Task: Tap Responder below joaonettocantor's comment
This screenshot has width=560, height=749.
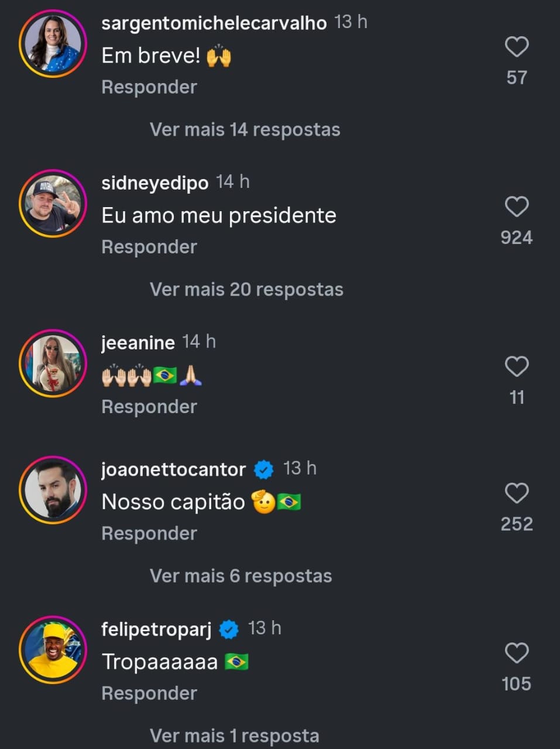Action: 149,534
